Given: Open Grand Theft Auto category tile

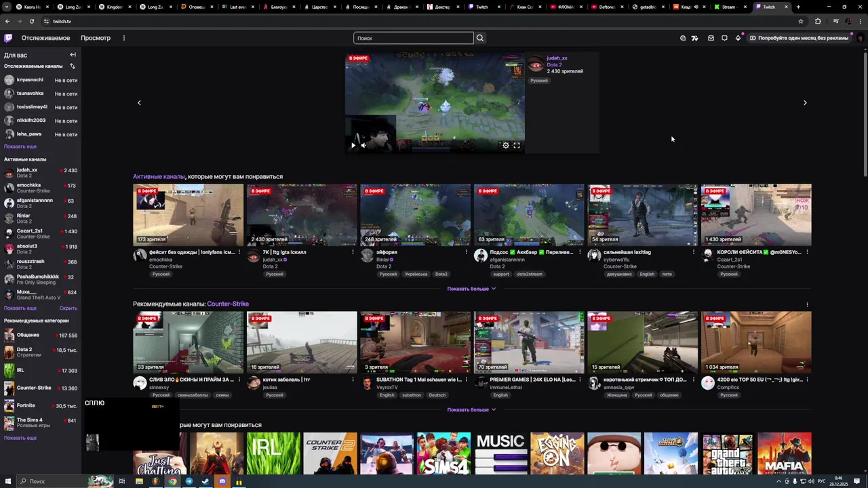Looking at the screenshot, I should (x=728, y=453).
